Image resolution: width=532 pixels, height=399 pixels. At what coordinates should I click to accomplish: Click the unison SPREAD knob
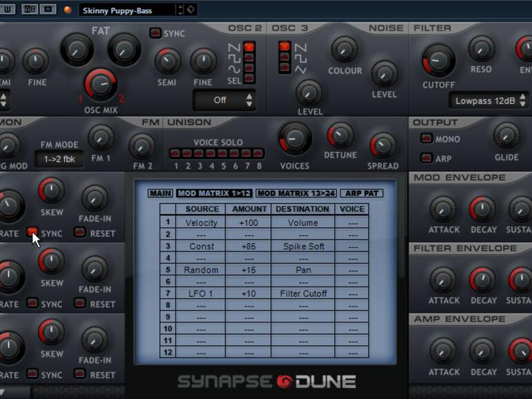[383, 146]
